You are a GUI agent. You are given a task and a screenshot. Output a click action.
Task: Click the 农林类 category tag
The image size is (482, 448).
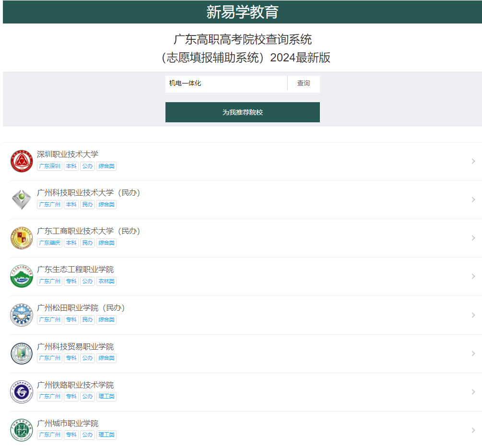coord(106,282)
